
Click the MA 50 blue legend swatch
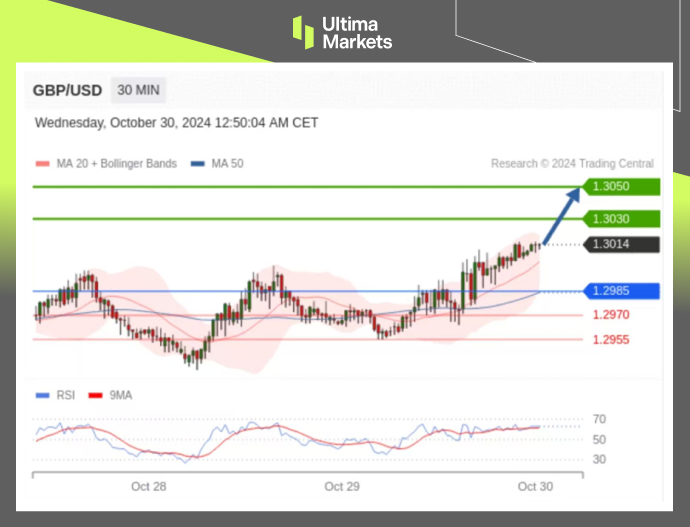pos(198,164)
